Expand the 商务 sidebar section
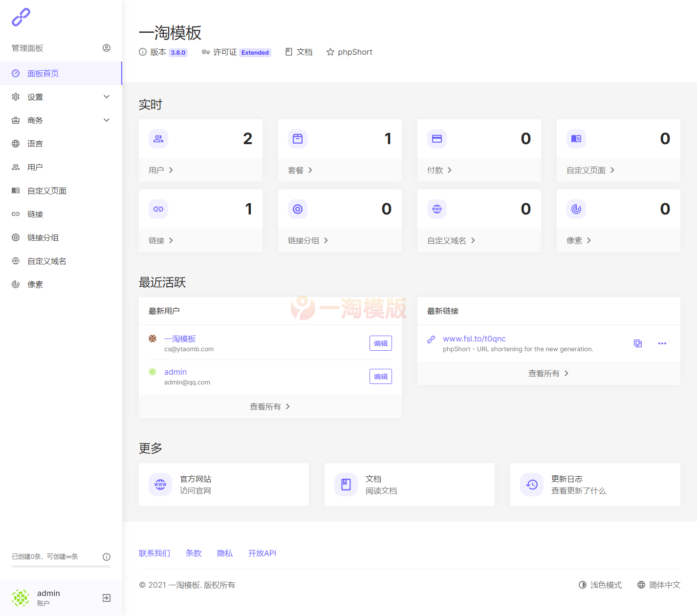 pyautogui.click(x=61, y=120)
